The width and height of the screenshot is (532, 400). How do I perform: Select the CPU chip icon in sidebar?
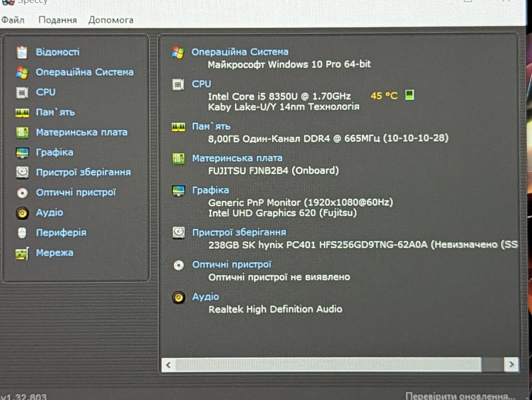22,92
